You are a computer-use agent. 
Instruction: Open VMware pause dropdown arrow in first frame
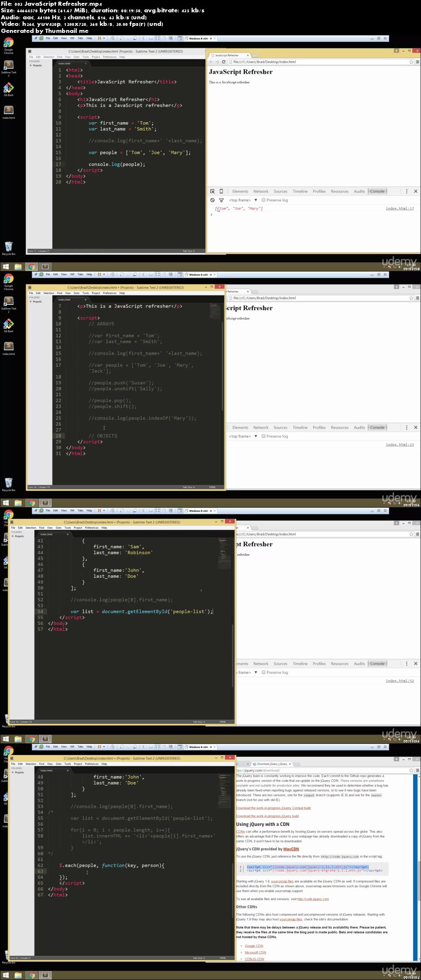(104, 38)
